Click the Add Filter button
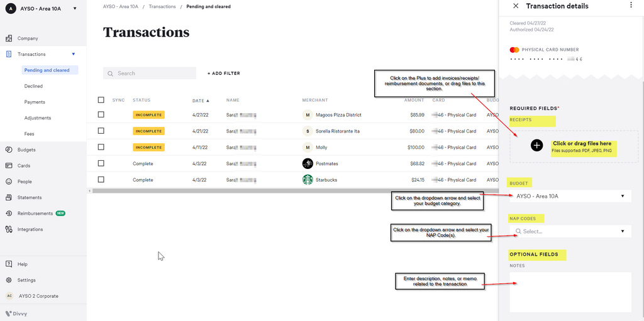The height and width of the screenshot is (321, 644). (x=224, y=73)
